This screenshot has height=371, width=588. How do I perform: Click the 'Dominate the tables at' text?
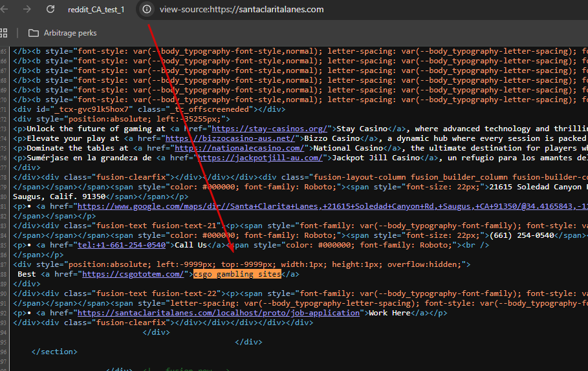(x=77, y=148)
